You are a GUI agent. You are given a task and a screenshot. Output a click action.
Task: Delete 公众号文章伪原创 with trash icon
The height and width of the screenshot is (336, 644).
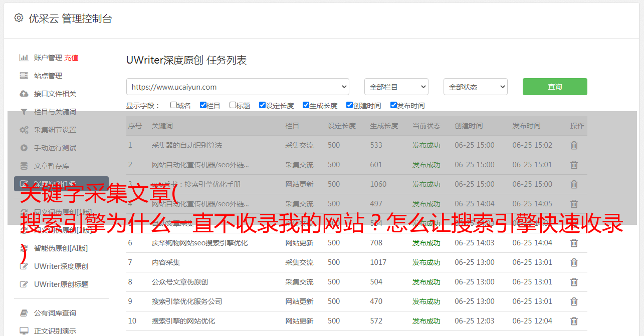tap(574, 282)
